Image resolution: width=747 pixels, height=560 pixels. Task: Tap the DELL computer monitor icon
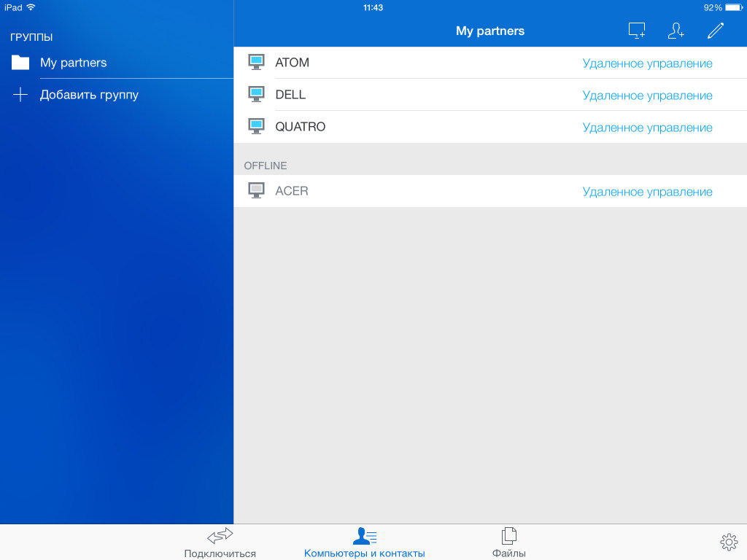256,95
